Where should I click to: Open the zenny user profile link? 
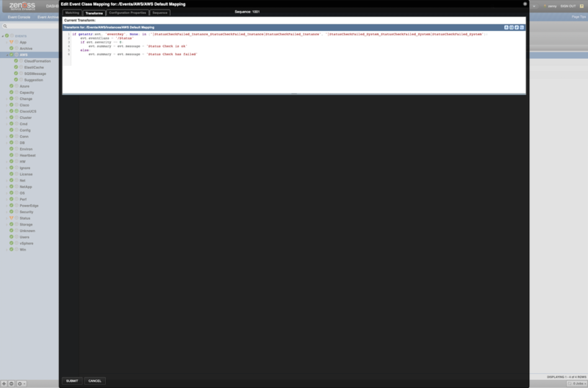(x=552, y=6)
